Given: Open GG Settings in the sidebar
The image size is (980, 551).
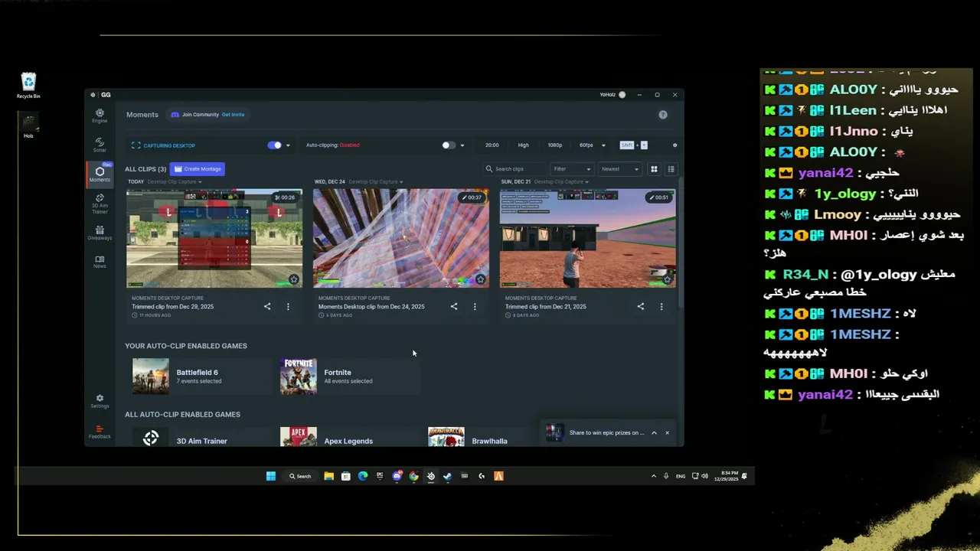Looking at the screenshot, I should [100, 402].
